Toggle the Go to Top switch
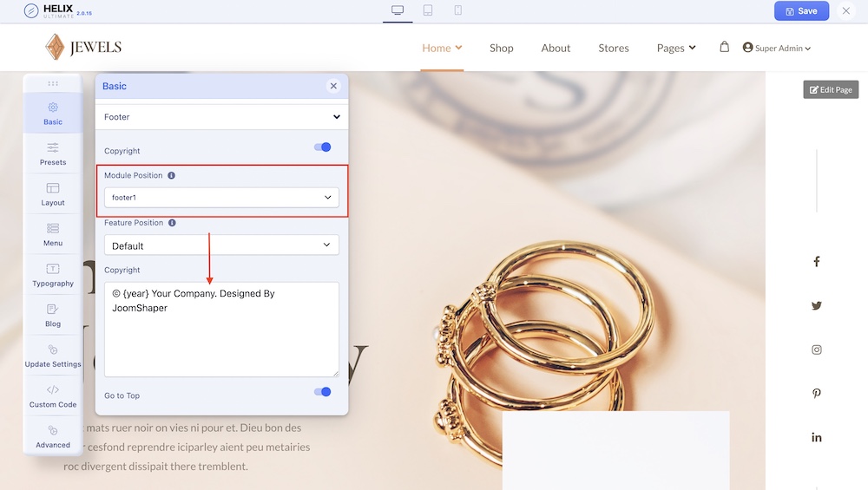Viewport: 868px width, 490px height. pyautogui.click(x=322, y=391)
